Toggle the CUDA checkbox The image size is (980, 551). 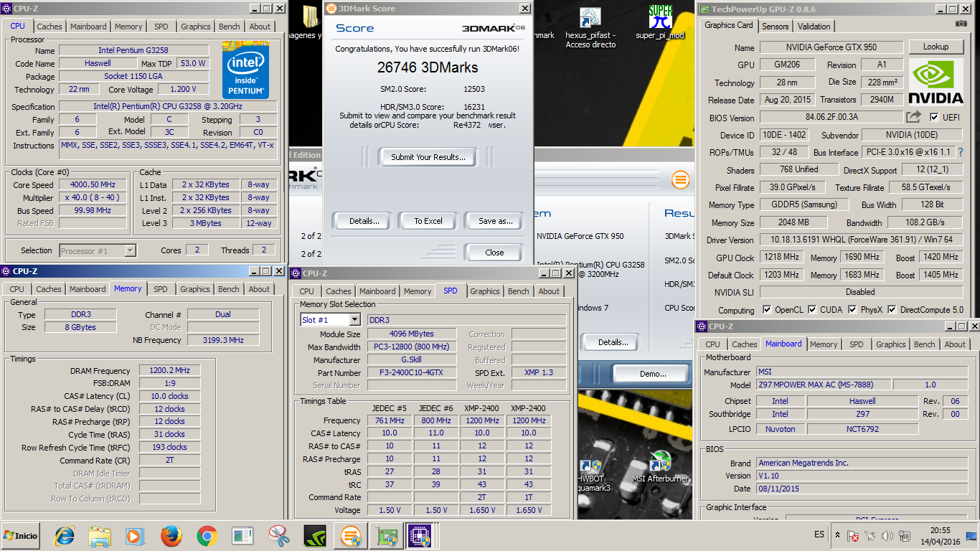pos(812,310)
